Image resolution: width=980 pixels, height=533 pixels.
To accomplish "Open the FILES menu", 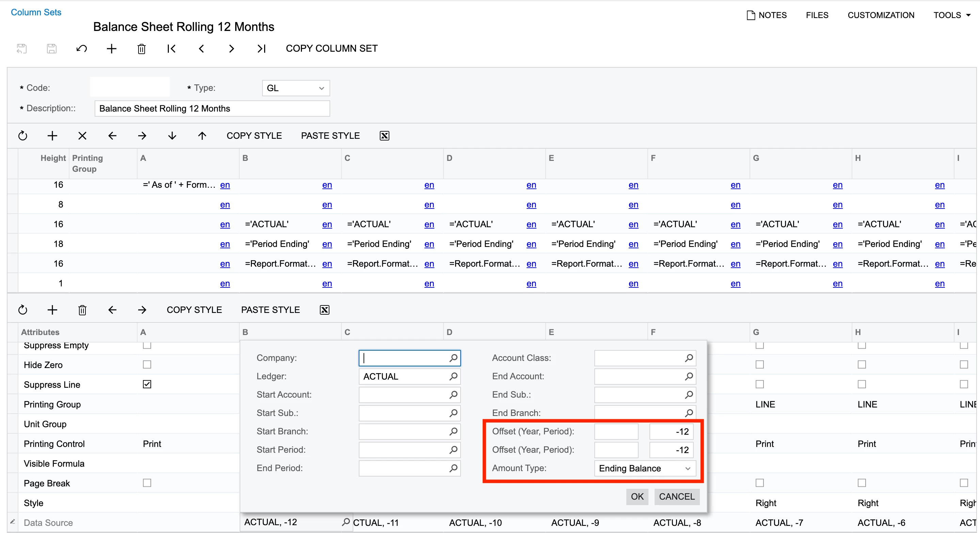I will tap(817, 15).
